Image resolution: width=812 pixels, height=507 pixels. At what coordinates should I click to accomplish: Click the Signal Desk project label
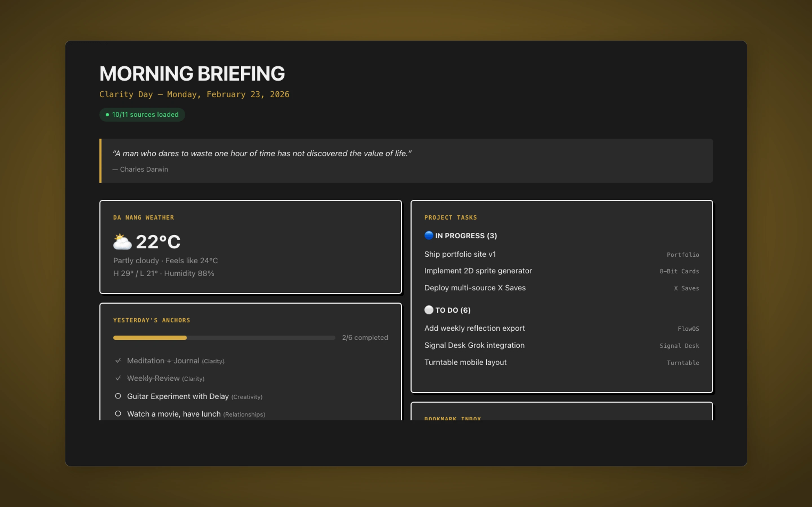679,345
